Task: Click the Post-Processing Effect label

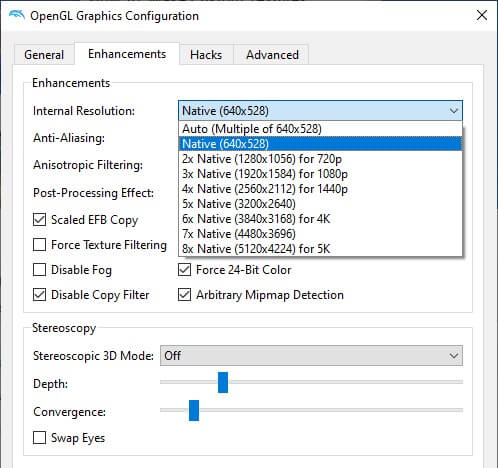Action: coord(94,193)
